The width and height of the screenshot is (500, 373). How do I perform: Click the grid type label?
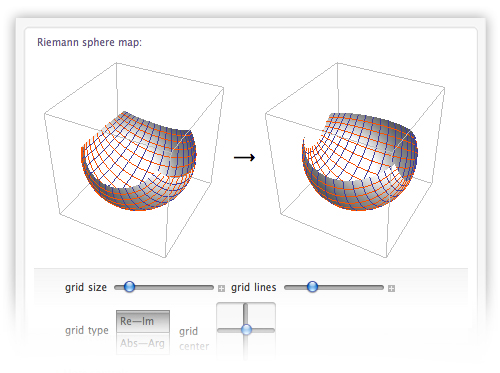point(87,330)
